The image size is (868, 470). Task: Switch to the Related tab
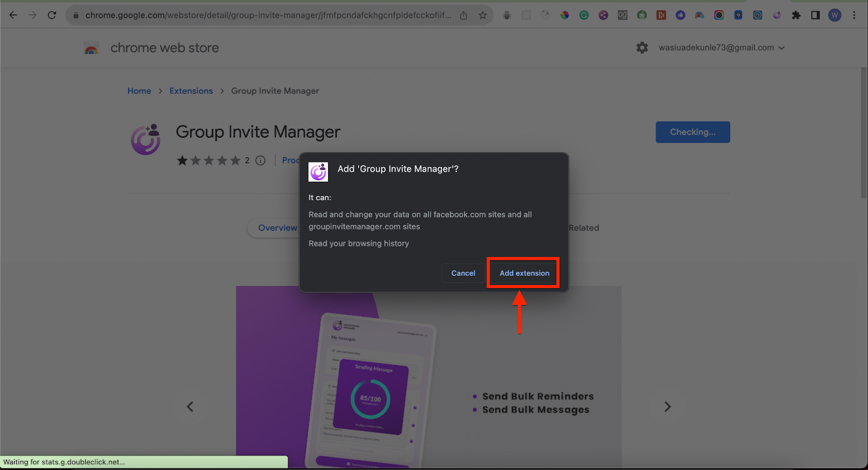(584, 228)
